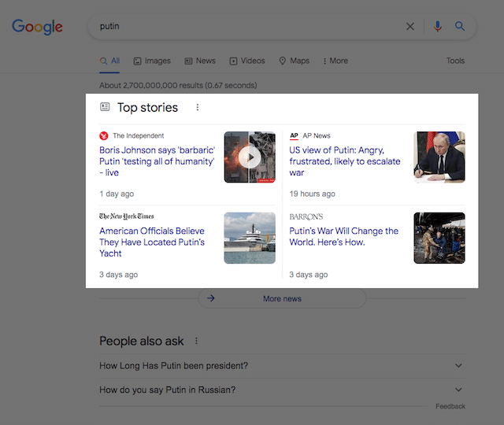This screenshot has height=425, width=504.
Task: Open Boris Johnson says 'barbaric' Putin headline
Action: pos(157,161)
